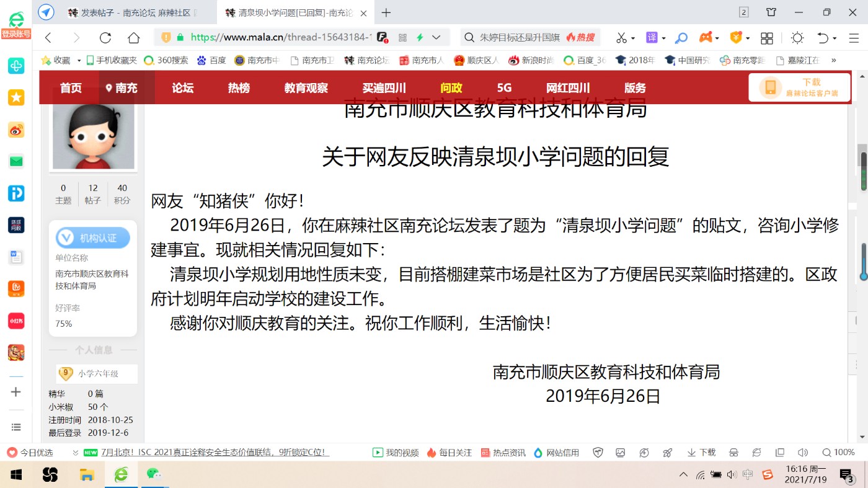This screenshot has height=488, width=868.
Task: Show hidden system tray icons
Action: pyautogui.click(x=683, y=475)
